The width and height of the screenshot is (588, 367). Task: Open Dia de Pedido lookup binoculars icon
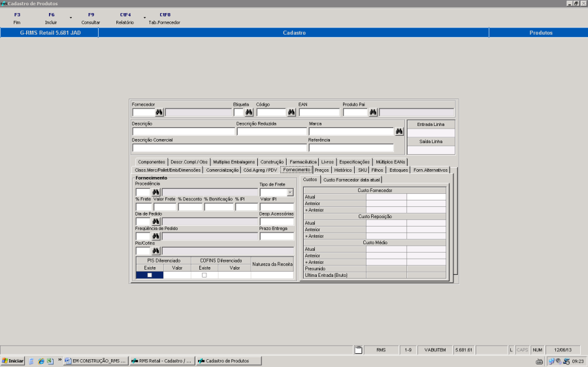coord(155,221)
